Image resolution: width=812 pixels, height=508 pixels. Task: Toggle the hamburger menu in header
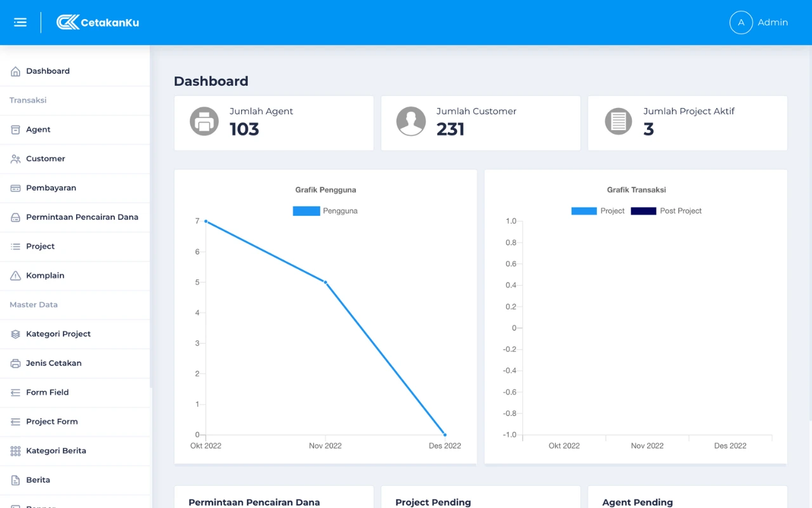tap(20, 22)
